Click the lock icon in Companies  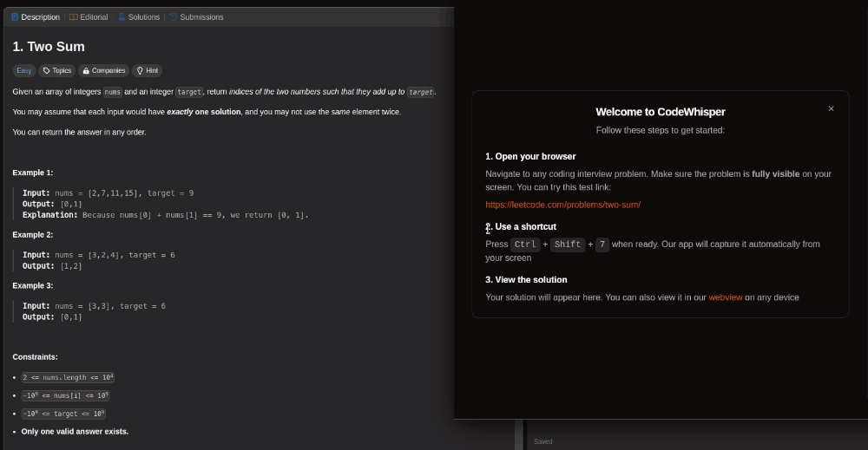[86, 71]
